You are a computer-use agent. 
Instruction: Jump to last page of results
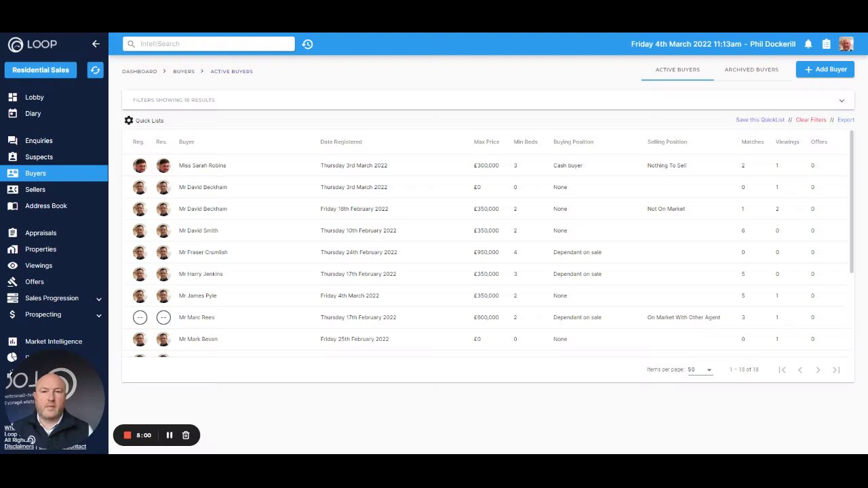836,370
